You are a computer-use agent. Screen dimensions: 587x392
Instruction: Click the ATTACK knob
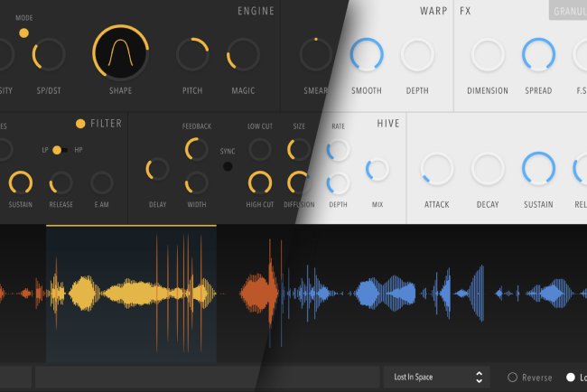click(x=436, y=169)
